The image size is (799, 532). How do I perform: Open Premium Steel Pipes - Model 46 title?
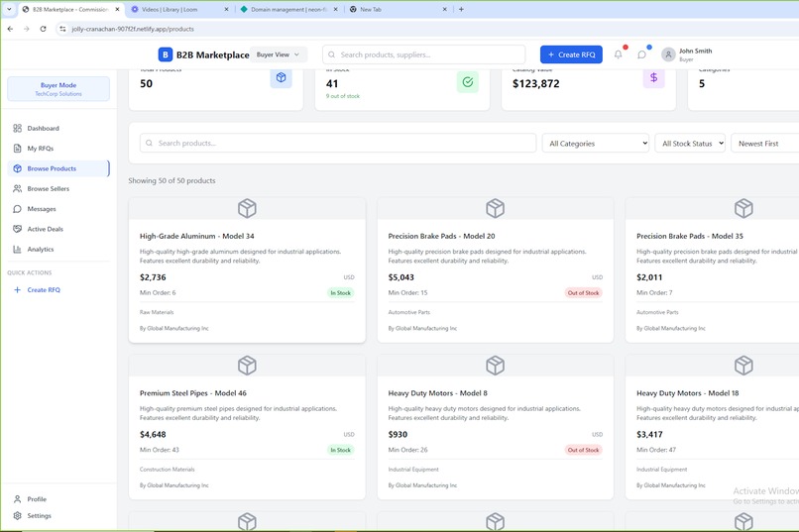point(193,393)
